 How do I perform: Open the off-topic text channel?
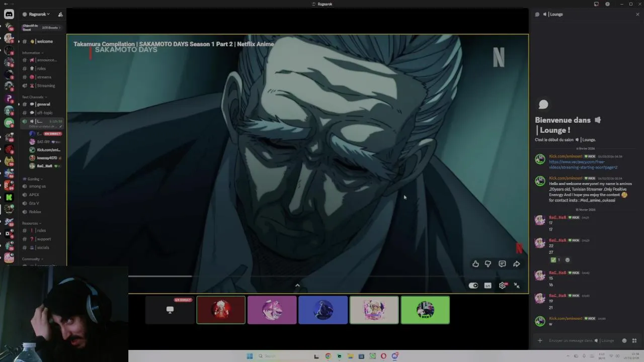42,113
